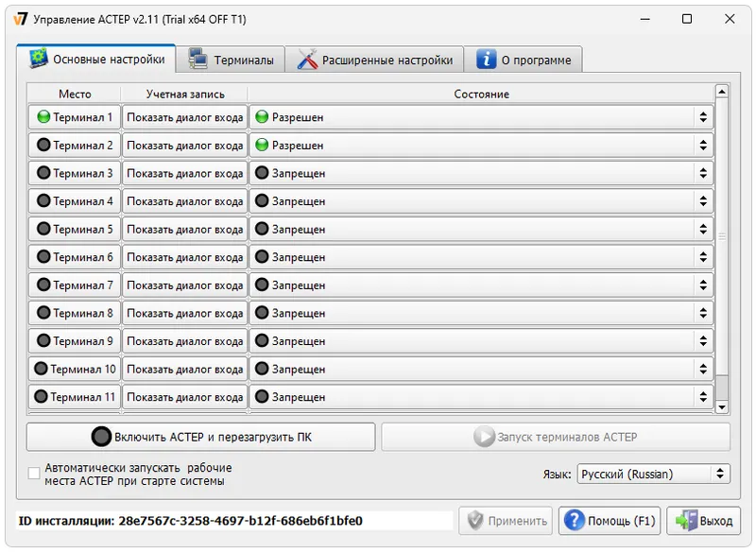Viewport: 756px width, 553px height.
Task: Click the Запуск терминалов АСТЕР button
Action: (x=556, y=437)
